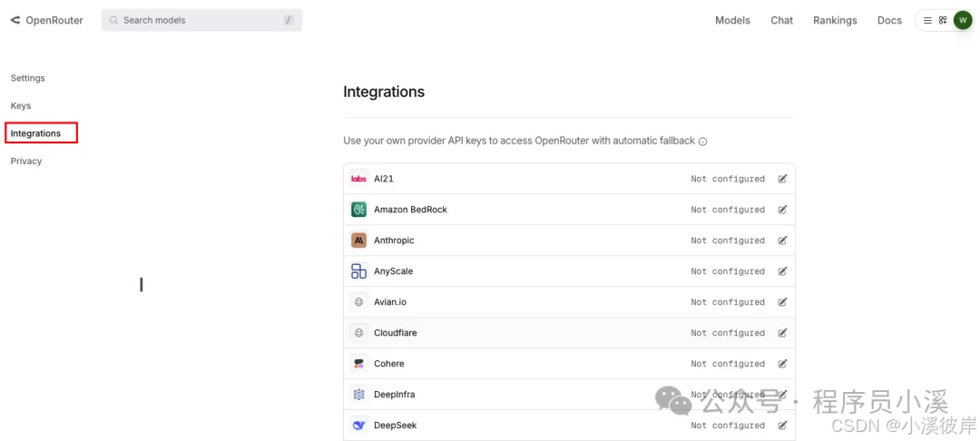Go to Privacy in the sidebar
Viewport: 980px width, 441px height.
pos(26,161)
